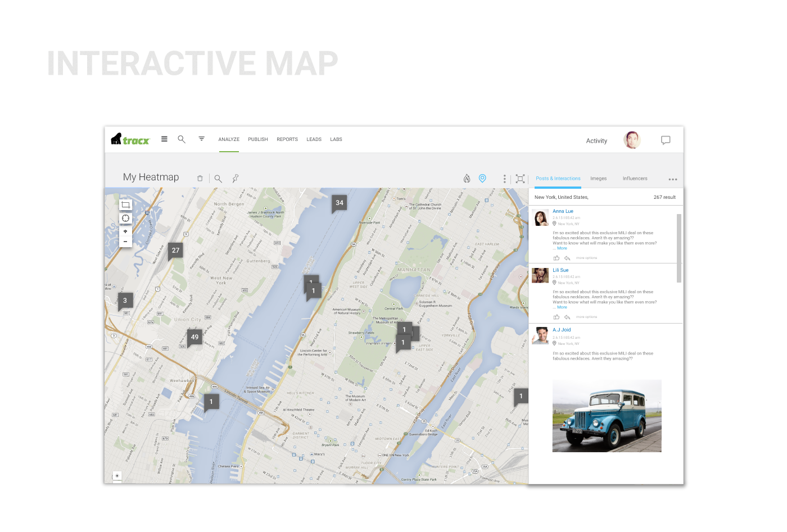Click the street view control at map bottom-left
Screen dimensions: 787x532
pyautogui.click(x=117, y=476)
